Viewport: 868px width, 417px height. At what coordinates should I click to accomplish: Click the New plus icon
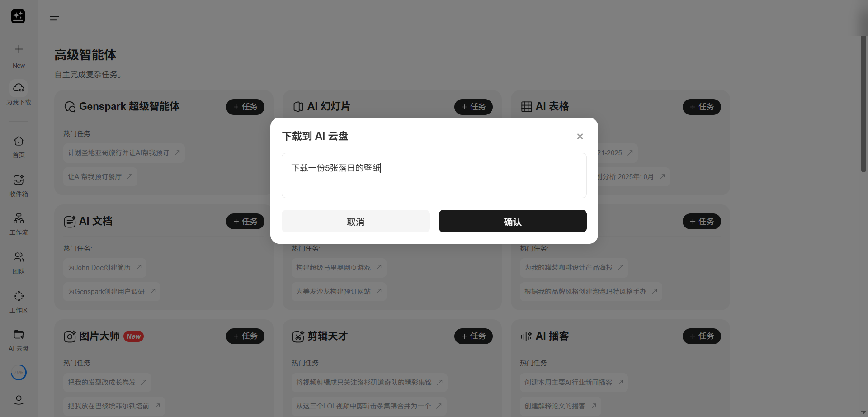19,49
